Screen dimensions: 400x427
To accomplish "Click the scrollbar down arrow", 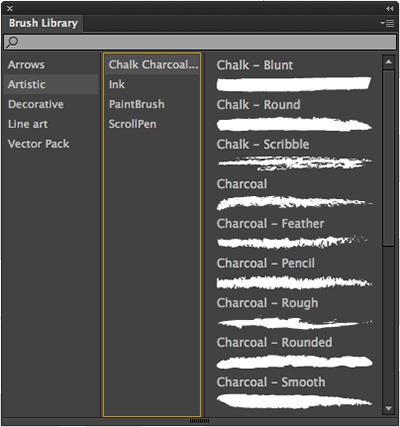I will click(x=388, y=408).
